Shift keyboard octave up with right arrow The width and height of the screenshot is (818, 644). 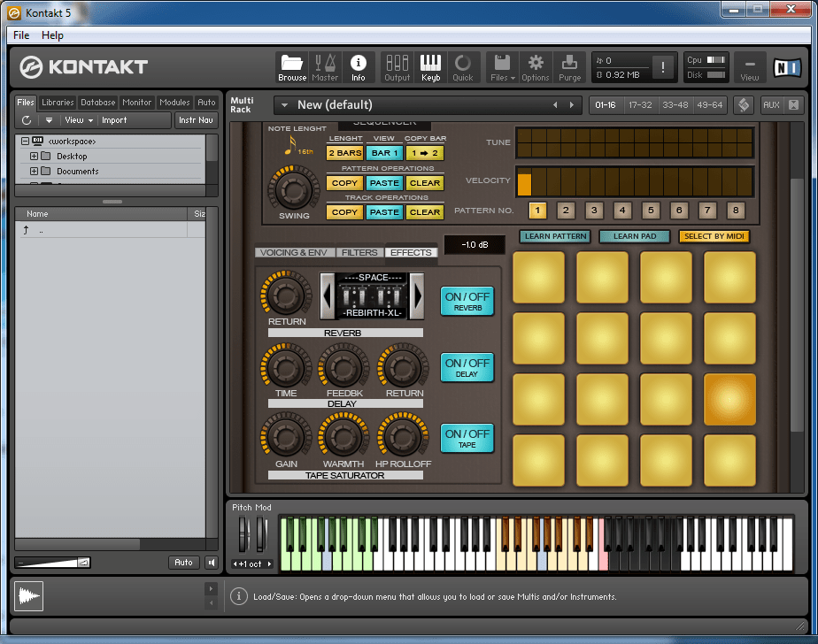[x=269, y=563]
